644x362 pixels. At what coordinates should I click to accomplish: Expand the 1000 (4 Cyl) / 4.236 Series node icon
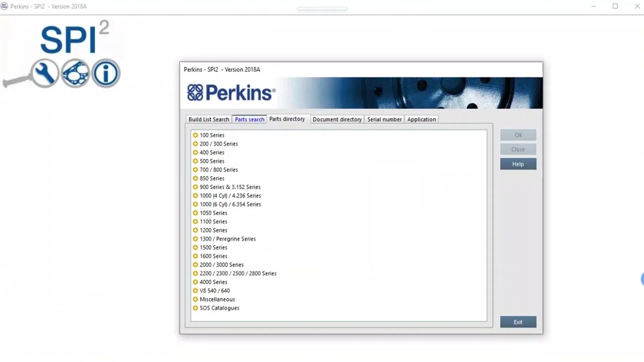point(195,196)
